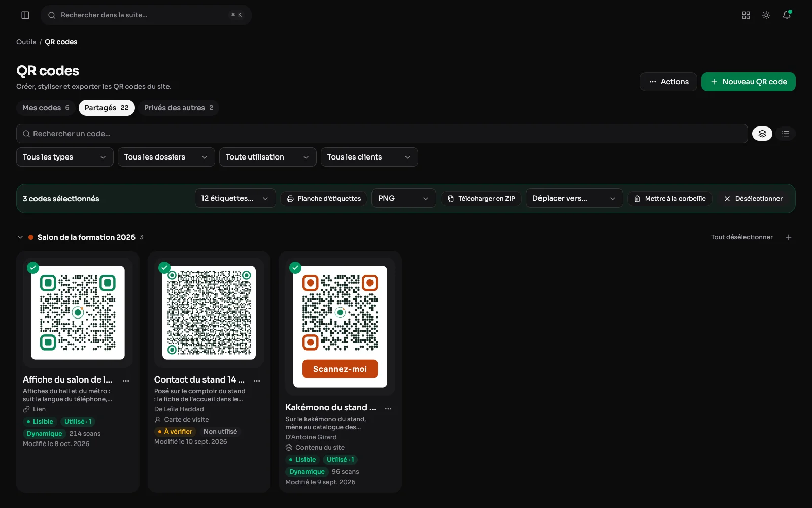Add a code to Salon de la formation folder

tap(789, 237)
